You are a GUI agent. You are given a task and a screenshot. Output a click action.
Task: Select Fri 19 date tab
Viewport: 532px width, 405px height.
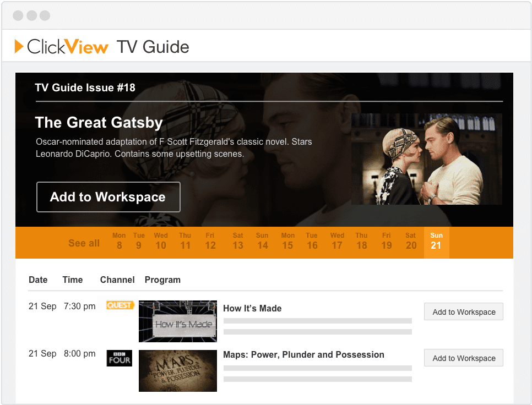tap(387, 241)
